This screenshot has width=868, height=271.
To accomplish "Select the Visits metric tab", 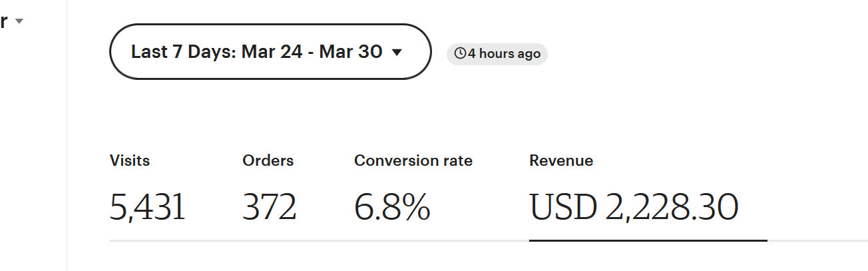I will tap(130, 160).
